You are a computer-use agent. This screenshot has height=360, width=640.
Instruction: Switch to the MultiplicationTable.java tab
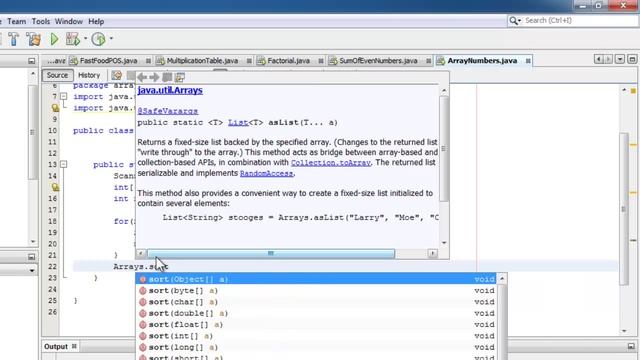(x=202, y=61)
